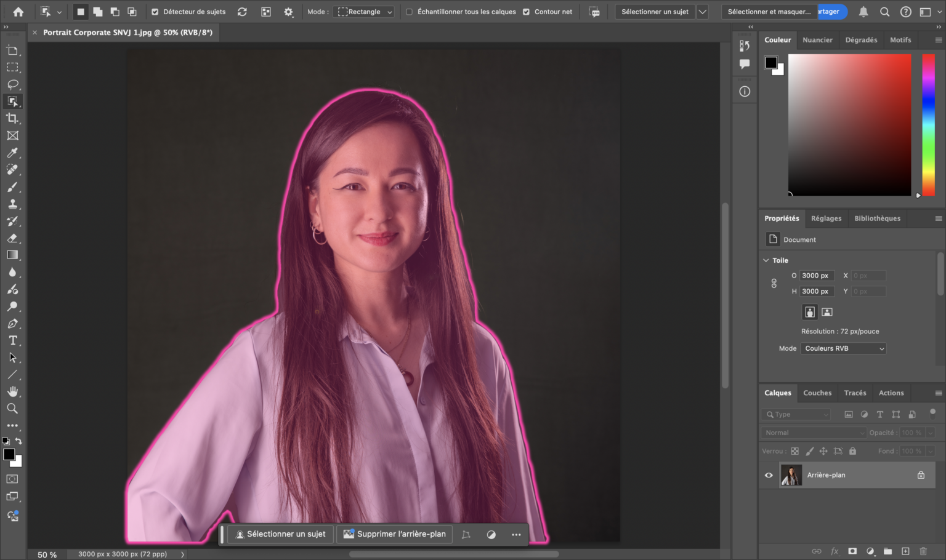Select the Pen tool
Image resolution: width=946 pixels, height=560 pixels.
12,324
